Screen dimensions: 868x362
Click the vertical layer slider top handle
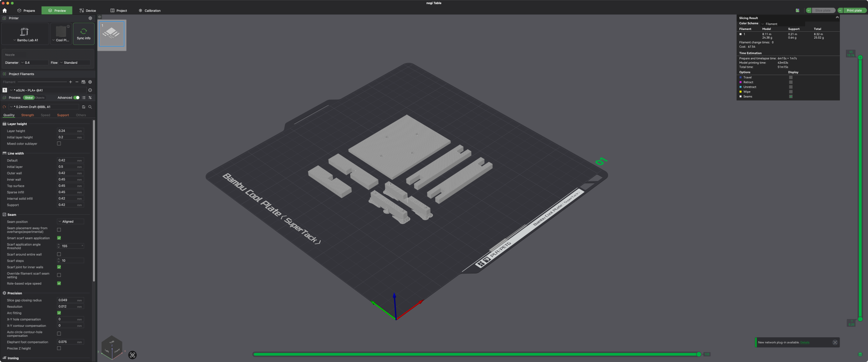[x=860, y=57]
